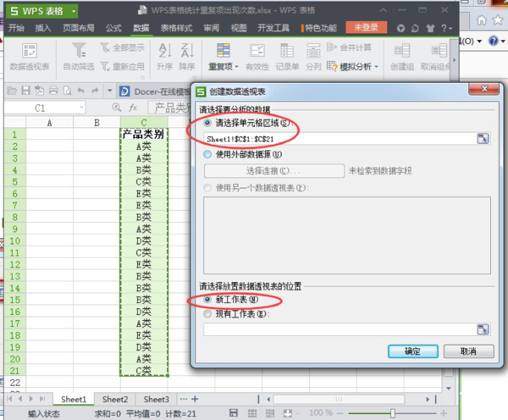
Task: Open the 审阅 ribbon tab
Action: [211, 28]
